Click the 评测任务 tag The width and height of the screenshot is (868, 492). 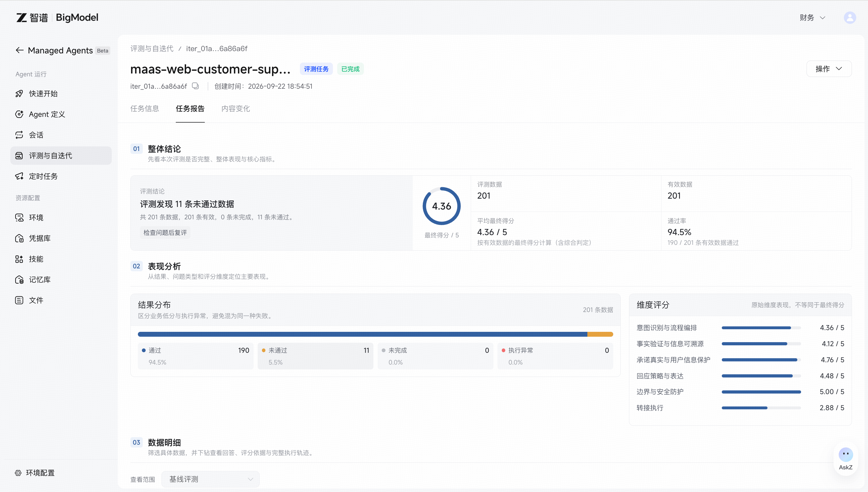[x=316, y=69]
